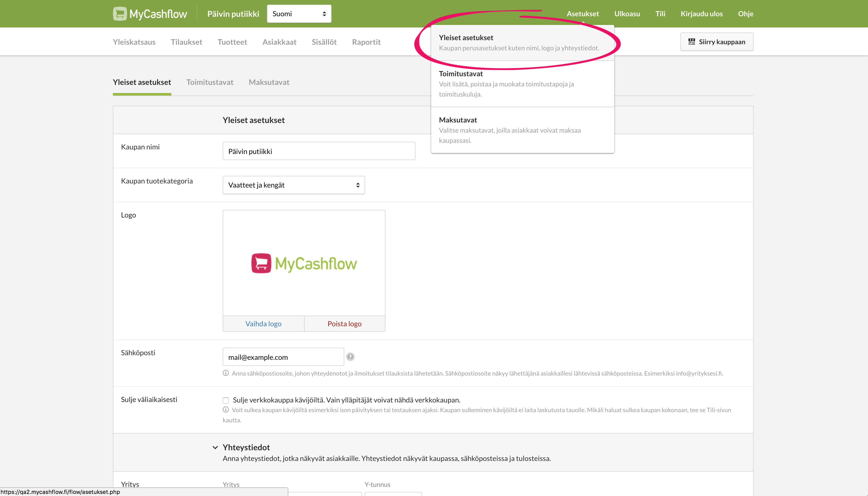Open the Suomi language dropdown
Image resolution: width=868 pixels, height=496 pixels.
pyautogui.click(x=299, y=14)
